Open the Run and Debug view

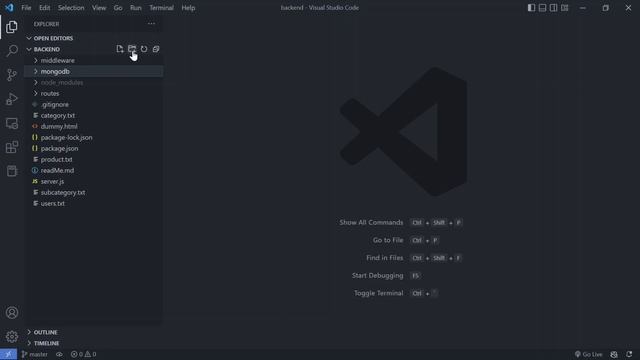click(12, 99)
